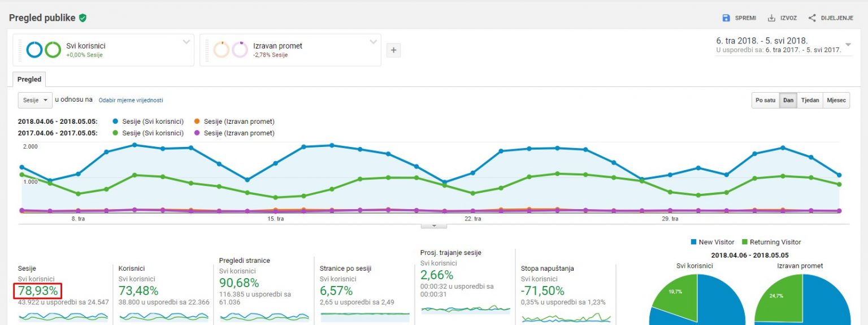The width and height of the screenshot is (868, 325).
Task: Select Tjedan time granularity
Action: click(x=810, y=100)
